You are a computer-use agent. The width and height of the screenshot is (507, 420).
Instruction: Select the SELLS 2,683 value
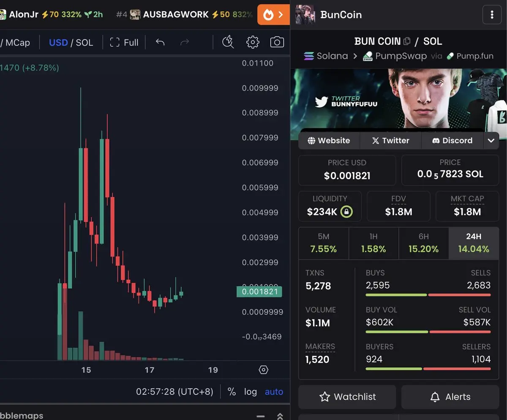coord(479,285)
